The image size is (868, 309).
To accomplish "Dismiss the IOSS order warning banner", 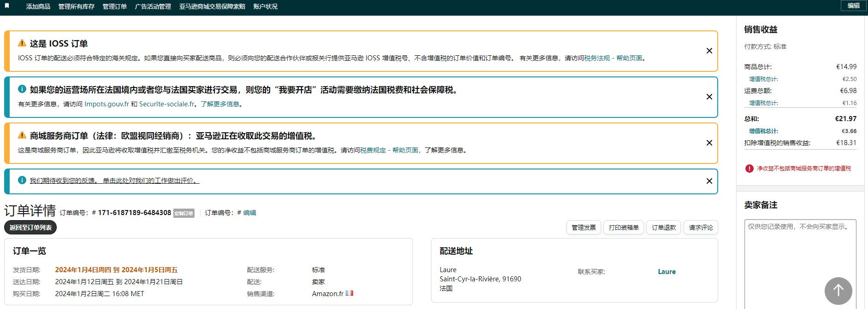I will (709, 51).
